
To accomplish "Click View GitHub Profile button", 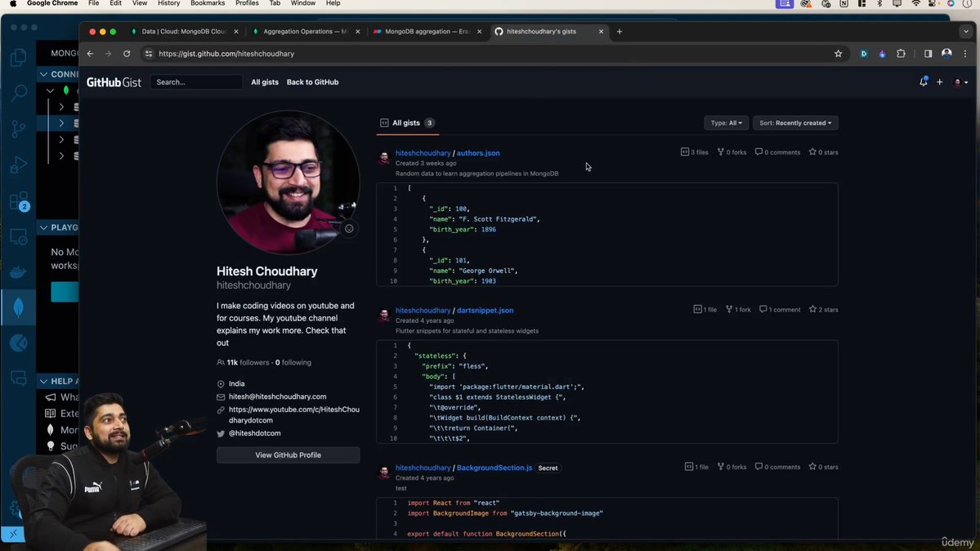I will (289, 455).
